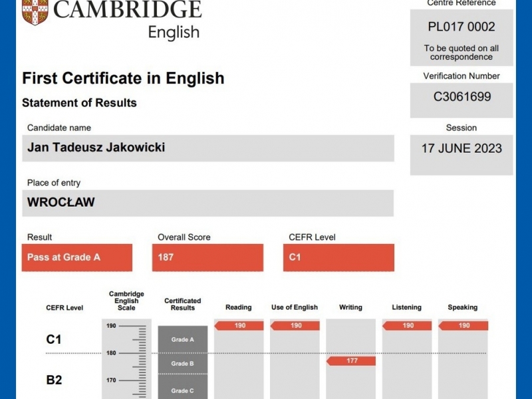Viewport: 532px width, 399px height.
Task: Click the Certificated Results column header
Action: click(x=182, y=305)
